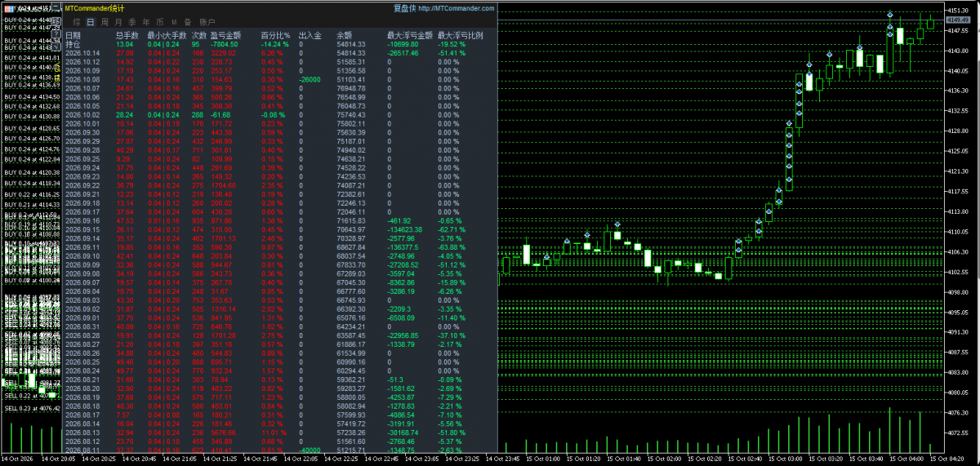Viewport: 980px width, 466px height.
Task: Click the 盈亏金额 column header
Action: tap(225, 36)
